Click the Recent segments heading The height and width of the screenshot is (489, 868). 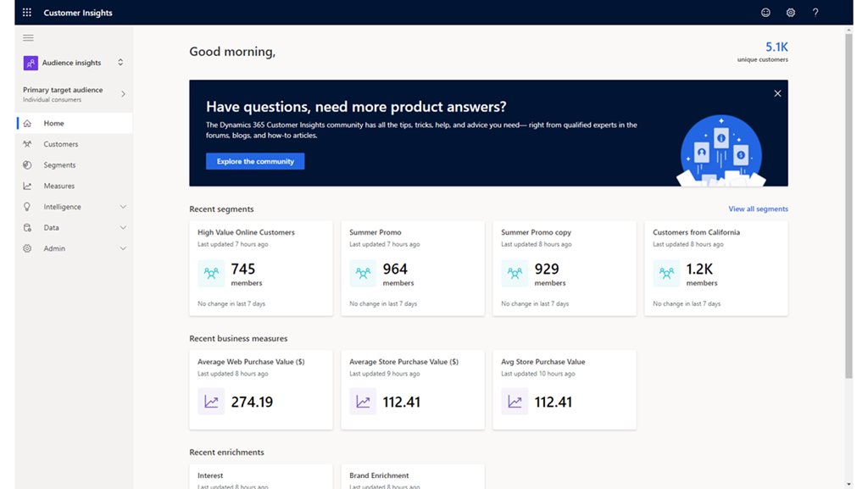click(x=221, y=209)
